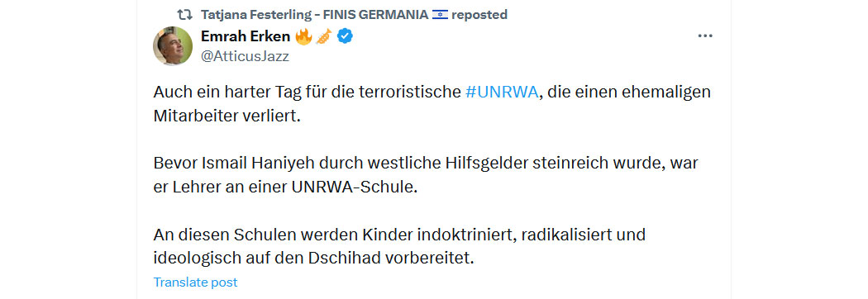
Task: Click the Emrah Erken display name
Action: tap(246, 36)
